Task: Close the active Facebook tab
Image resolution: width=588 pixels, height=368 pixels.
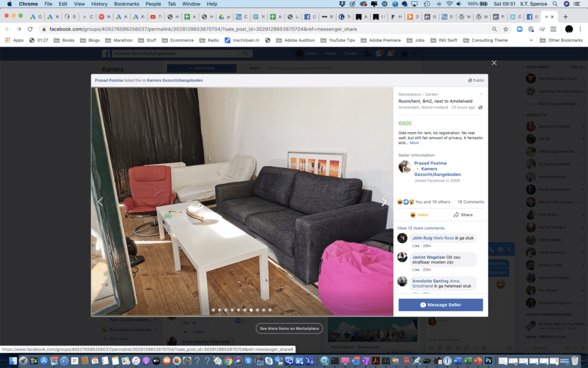Action: pyautogui.click(x=552, y=17)
